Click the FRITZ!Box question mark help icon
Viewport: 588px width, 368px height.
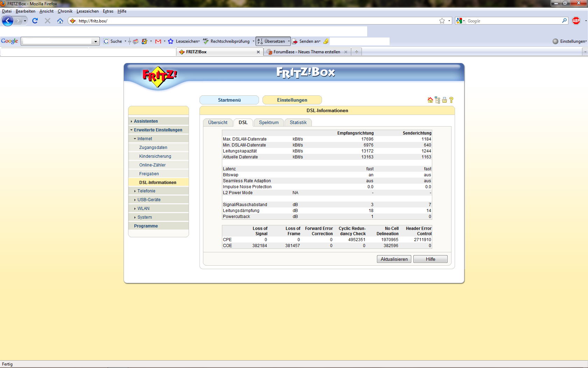click(x=451, y=100)
